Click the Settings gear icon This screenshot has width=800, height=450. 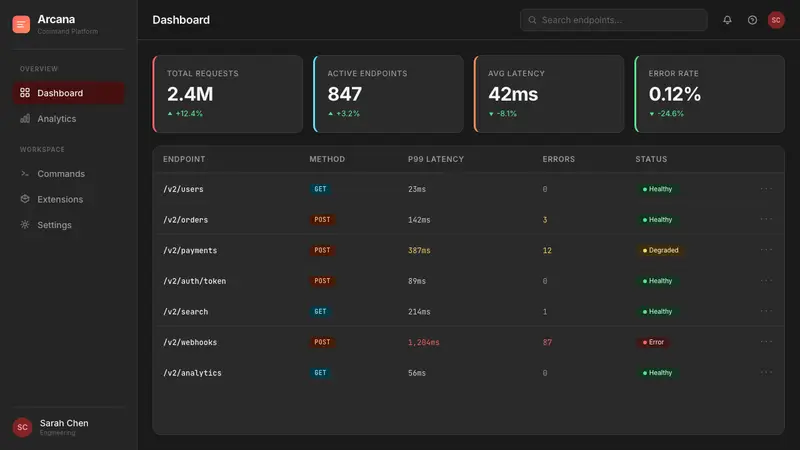[x=24, y=224]
